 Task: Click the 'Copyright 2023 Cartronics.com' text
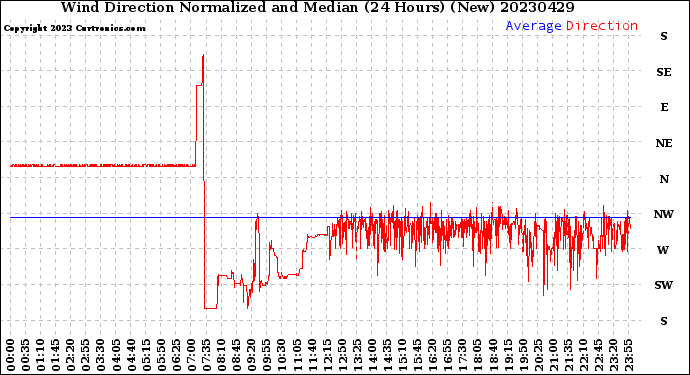pyautogui.click(x=74, y=28)
